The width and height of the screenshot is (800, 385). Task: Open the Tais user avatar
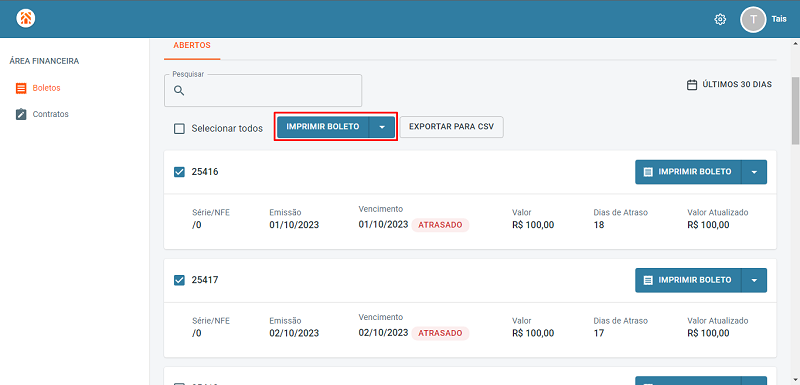point(753,19)
